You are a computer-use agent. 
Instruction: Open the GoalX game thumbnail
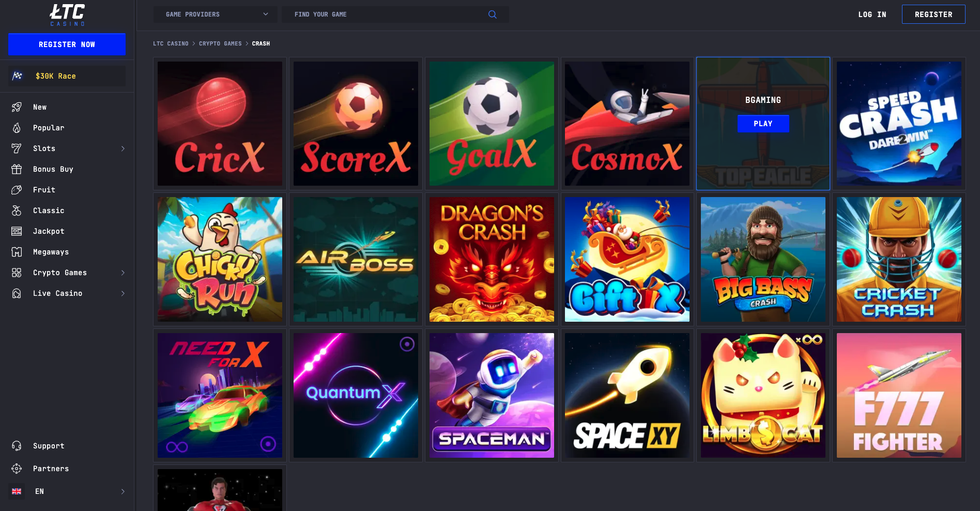[x=492, y=124]
